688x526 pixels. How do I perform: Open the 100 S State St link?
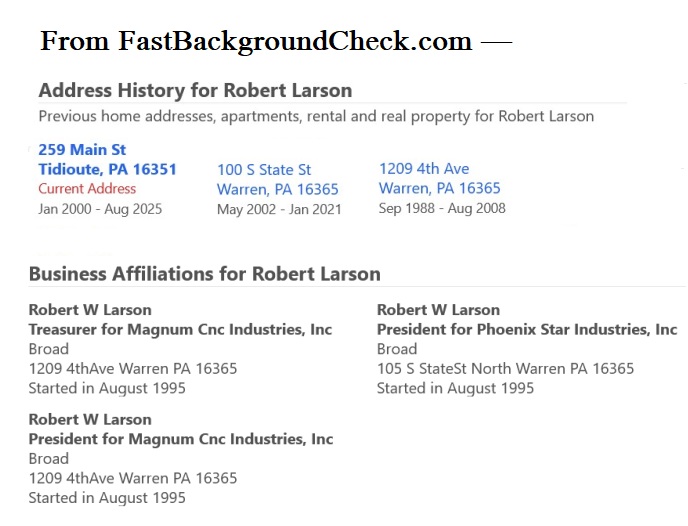[x=264, y=169]
